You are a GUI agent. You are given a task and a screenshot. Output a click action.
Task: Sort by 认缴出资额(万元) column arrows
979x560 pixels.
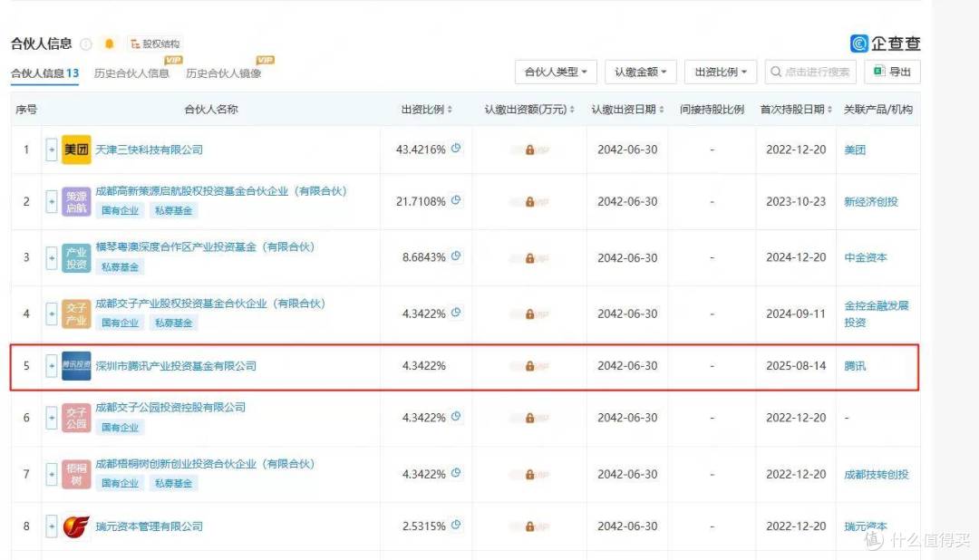(x=572, y=110)
